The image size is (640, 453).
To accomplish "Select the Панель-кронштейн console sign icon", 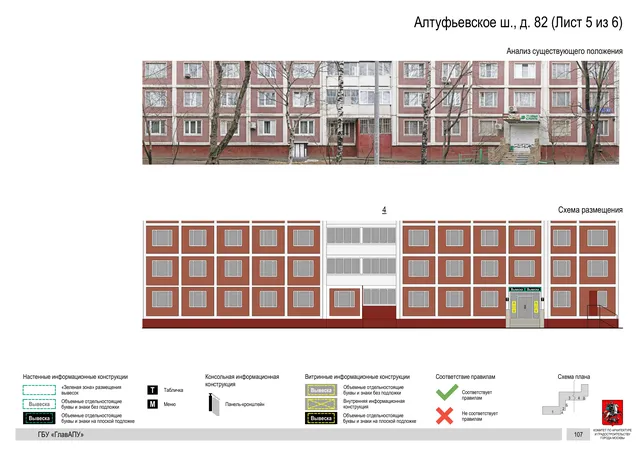I will (214, 404).
